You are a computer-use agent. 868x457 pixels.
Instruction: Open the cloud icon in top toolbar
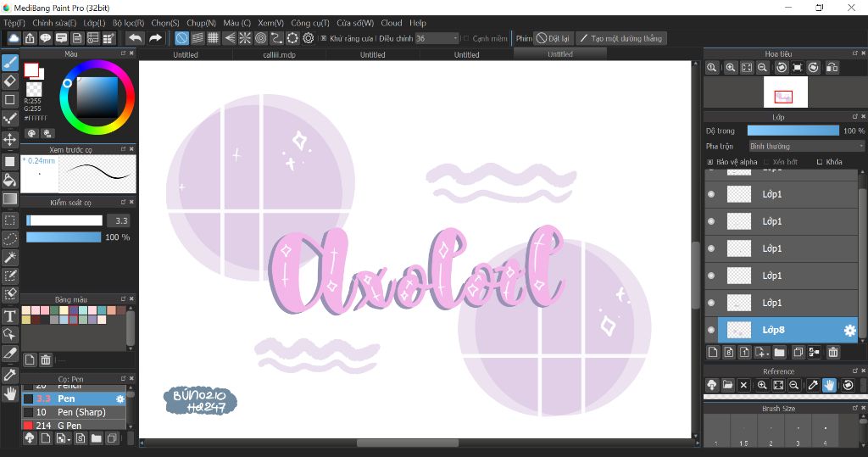coord(14,38)
